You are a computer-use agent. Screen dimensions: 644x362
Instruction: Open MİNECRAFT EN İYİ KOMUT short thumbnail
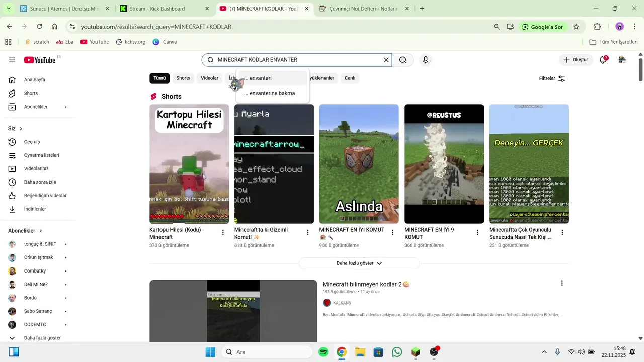tap(359, 164)
